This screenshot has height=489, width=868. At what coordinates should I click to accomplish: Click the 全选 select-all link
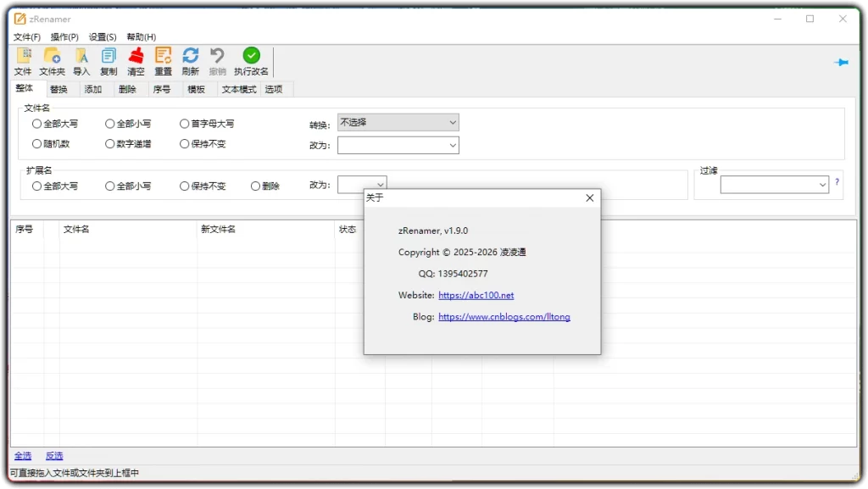point(23,455)
